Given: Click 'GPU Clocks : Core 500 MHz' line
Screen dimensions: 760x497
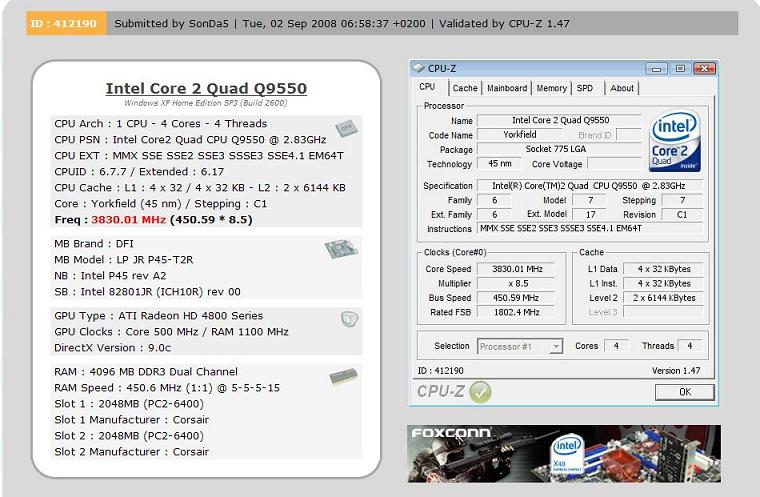Looking at the screenshot, I should (x=171, y=332).
